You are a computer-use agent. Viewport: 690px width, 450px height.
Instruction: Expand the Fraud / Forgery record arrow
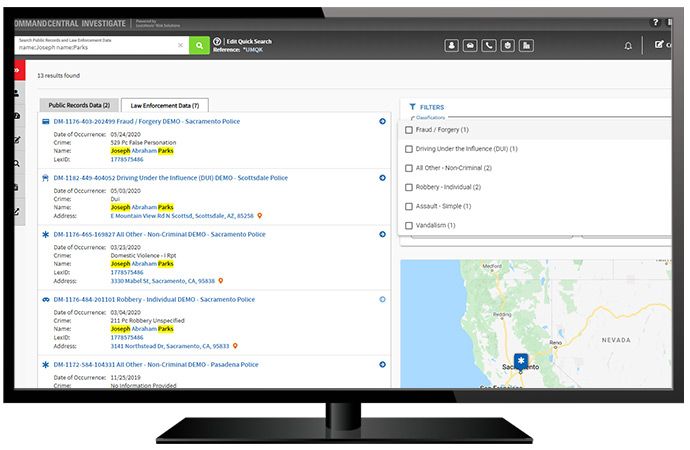point(383,122)
